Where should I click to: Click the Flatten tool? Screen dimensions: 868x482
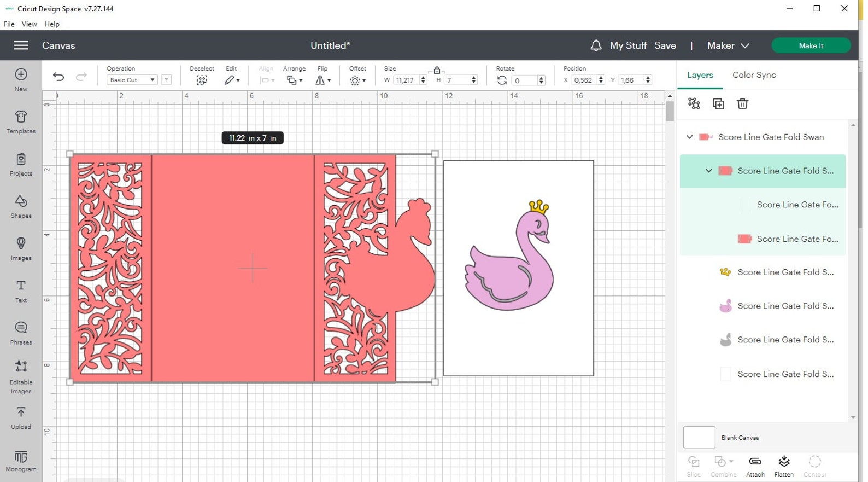coord(784,466)
